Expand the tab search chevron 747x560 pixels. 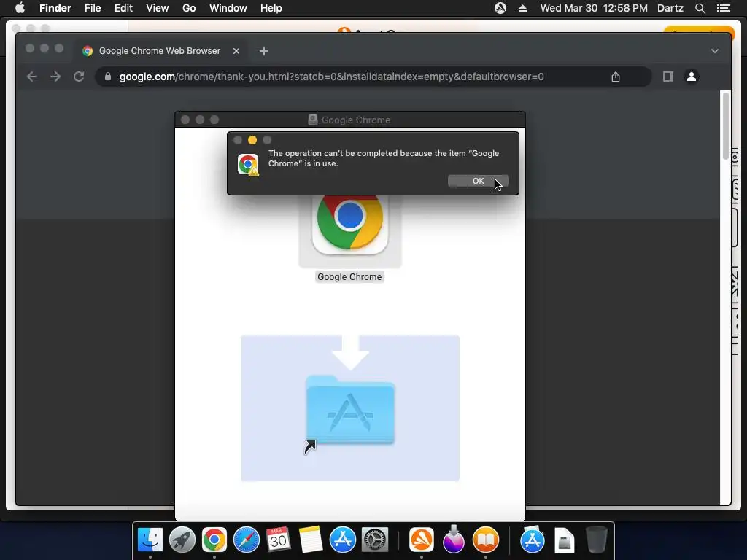(715, 51)
